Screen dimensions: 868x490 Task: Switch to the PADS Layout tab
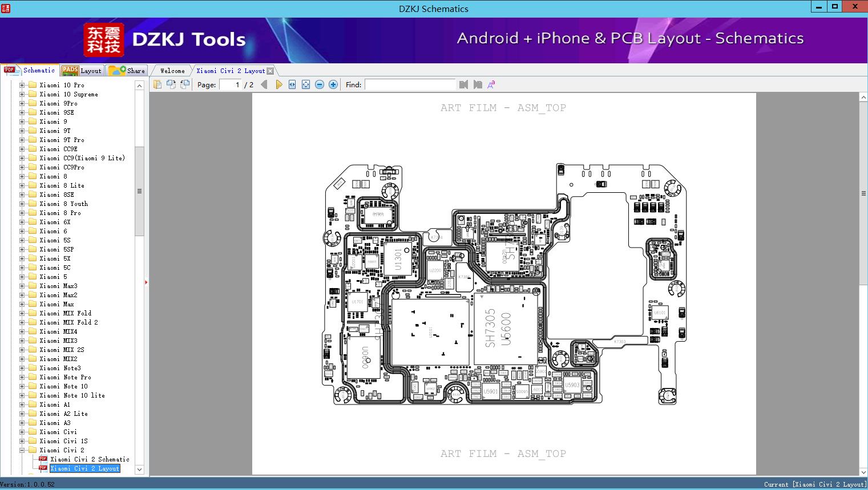coord(82,71)
